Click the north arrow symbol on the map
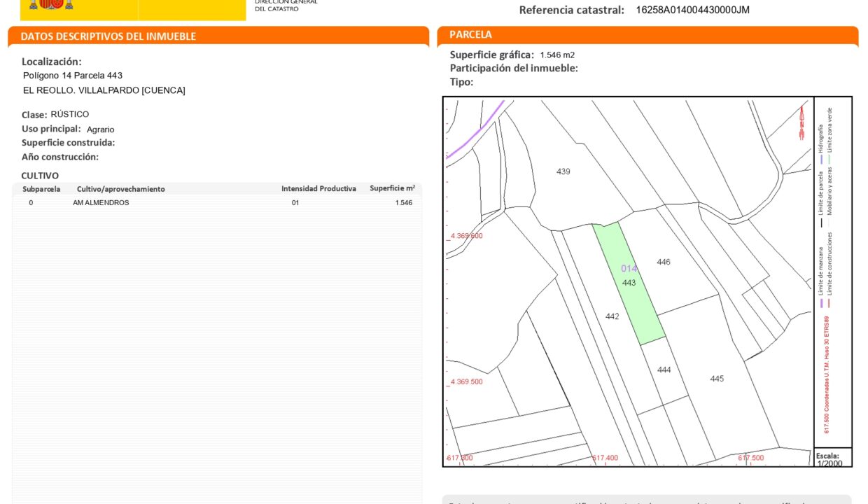This screenshot has width=868, height=504. [801, 122]
